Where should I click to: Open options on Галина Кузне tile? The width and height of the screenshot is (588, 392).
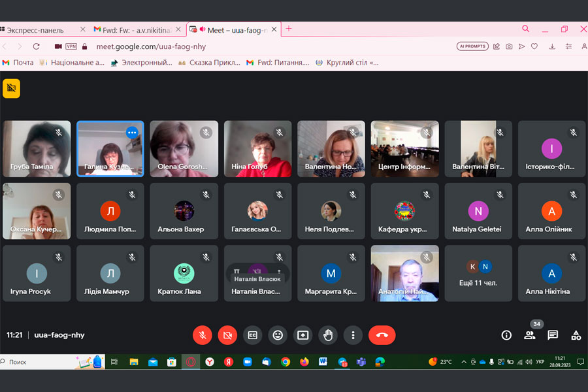132,133
